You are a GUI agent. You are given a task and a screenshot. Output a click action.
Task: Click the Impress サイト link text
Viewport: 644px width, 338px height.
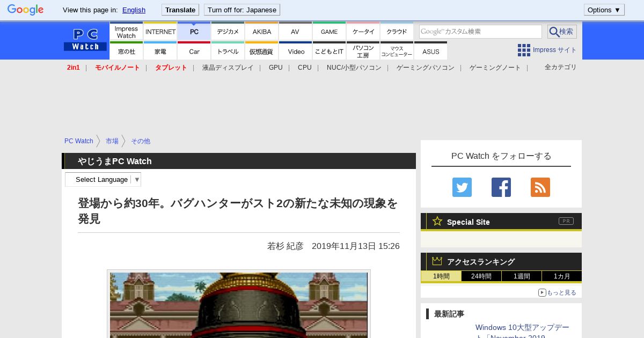[x=555, y=50]
